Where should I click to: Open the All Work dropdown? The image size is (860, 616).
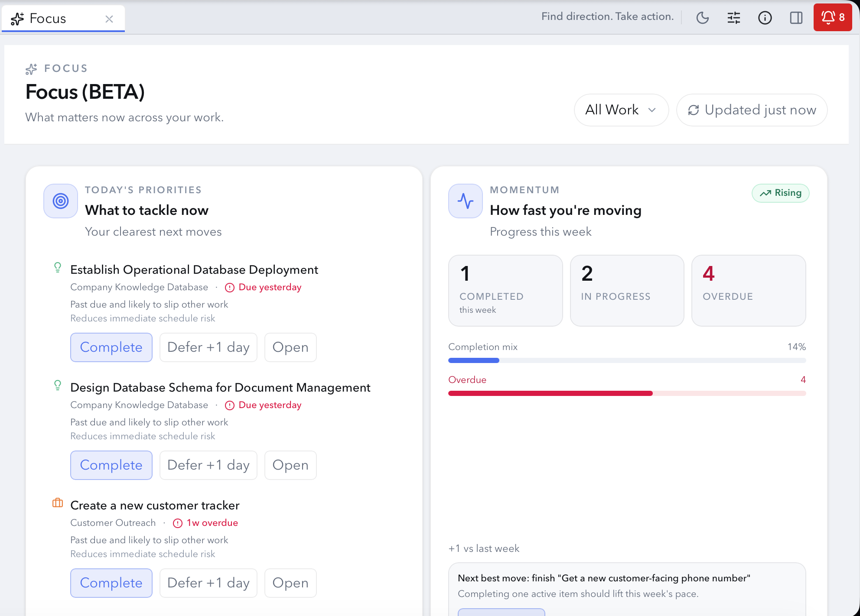pyautogui.click(x=621, y=110)
